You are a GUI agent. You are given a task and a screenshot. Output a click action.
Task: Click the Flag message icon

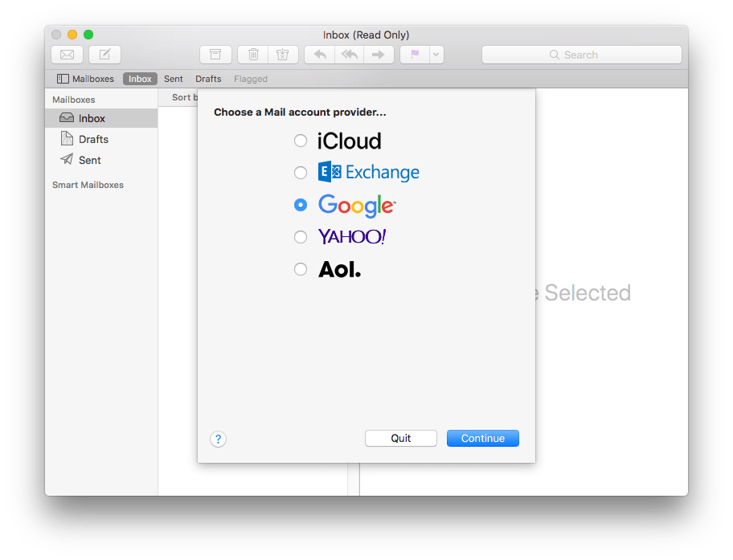[x=416, y=55]
